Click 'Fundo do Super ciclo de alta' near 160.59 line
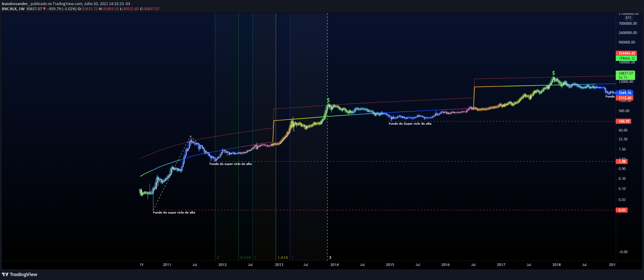This screenshot has width=644, height=280. coord(410,124)
